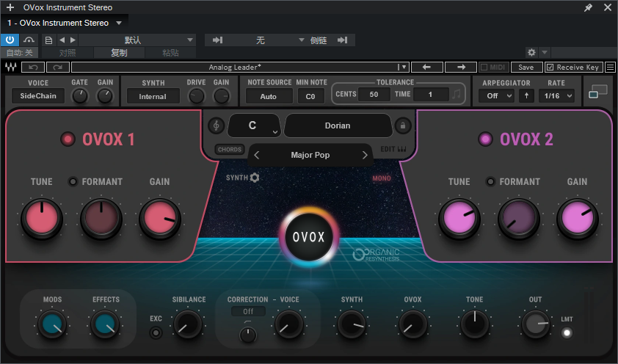Click the Save button

point(526,68)
